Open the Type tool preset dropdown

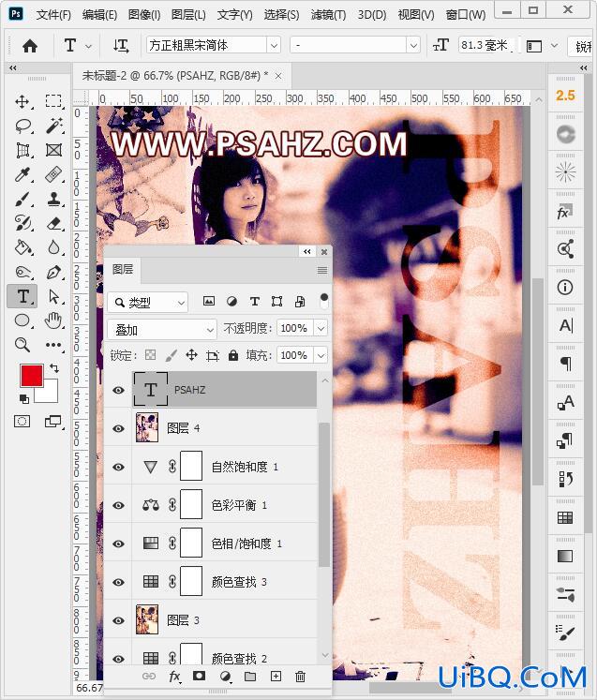[88, 46]
